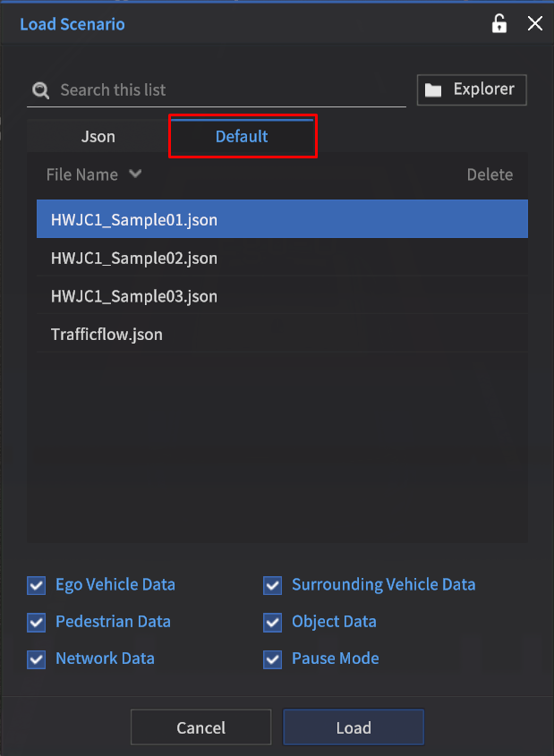This screenshot has width=554, height=756.
Task: Uncheck Ego Vehicle Data checkbox
Action: click(37, 585)
